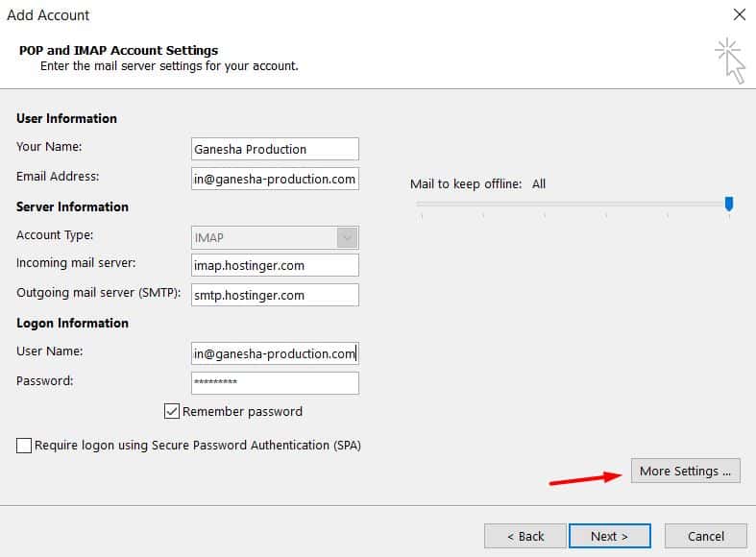Click the leftmost tick of offline mail slider

point(422,216)
